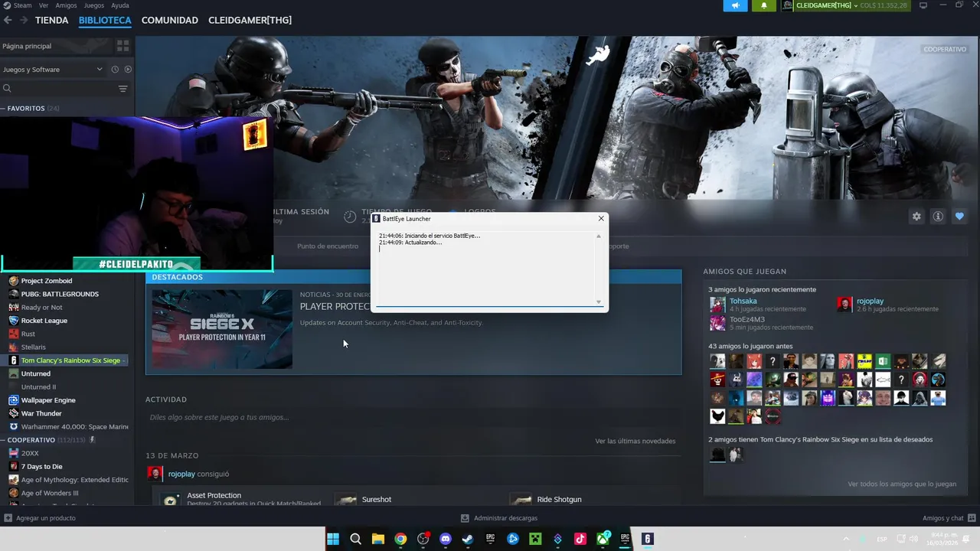
Task: Open Windows taskbar search
Action: pos(355,539)
